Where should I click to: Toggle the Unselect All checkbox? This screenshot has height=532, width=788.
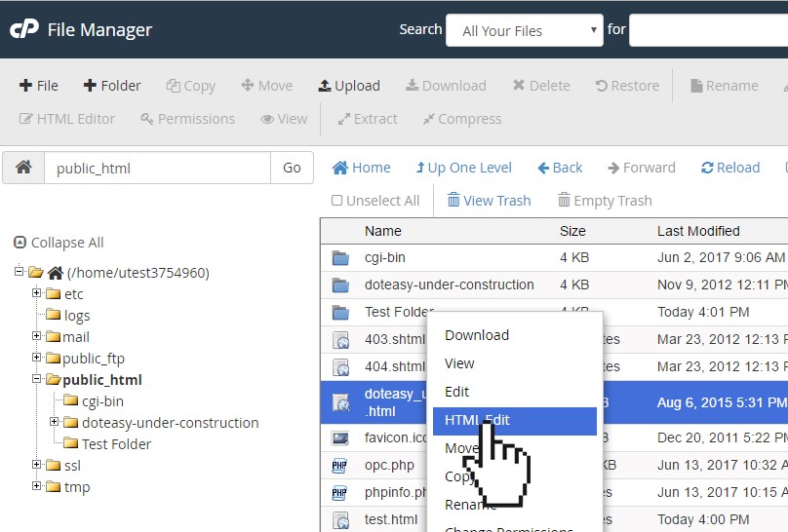tap(336, 201)
